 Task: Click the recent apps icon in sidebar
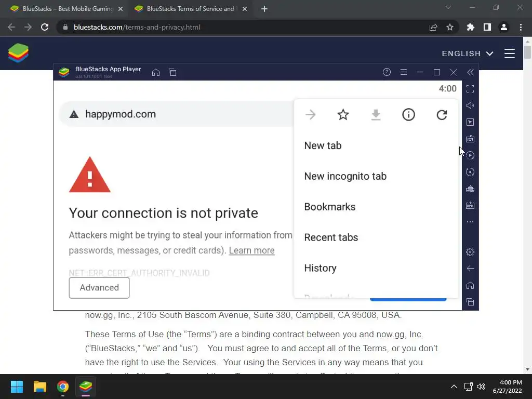pos(470,302)
